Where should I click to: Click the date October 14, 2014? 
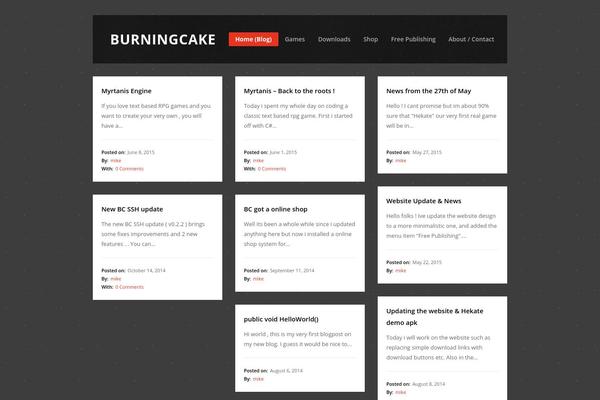tap(146, 270)
